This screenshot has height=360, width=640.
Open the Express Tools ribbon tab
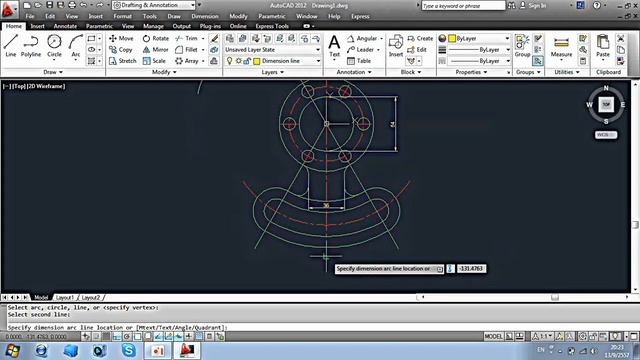[x=272, y=26]
